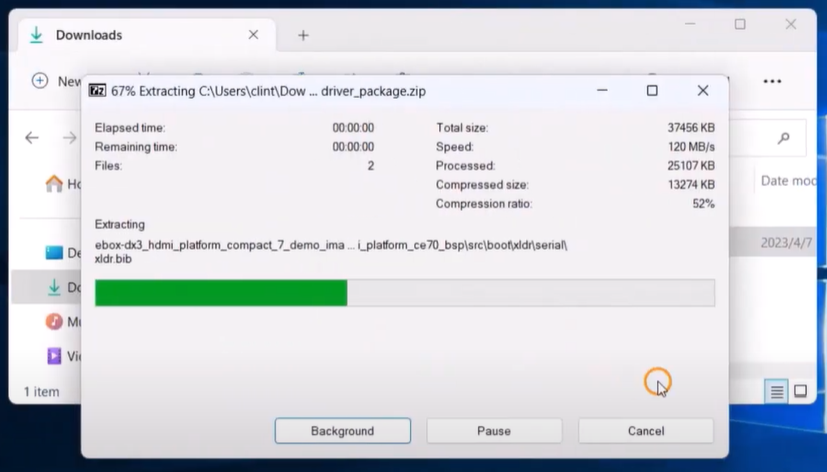Viewport: 827px width, 472px height.
Task: Select the Downloads tab in Explorer
Action: (x=147, y=35)
